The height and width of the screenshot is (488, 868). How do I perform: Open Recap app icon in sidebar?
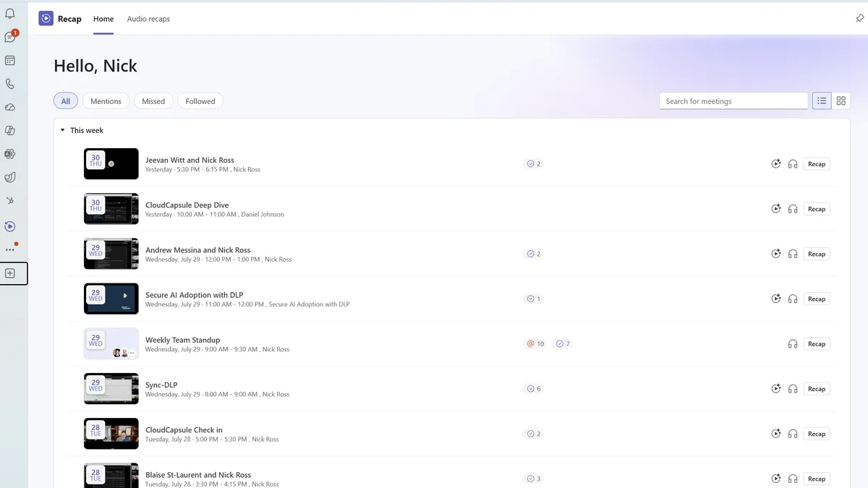[x=10, y=226]
